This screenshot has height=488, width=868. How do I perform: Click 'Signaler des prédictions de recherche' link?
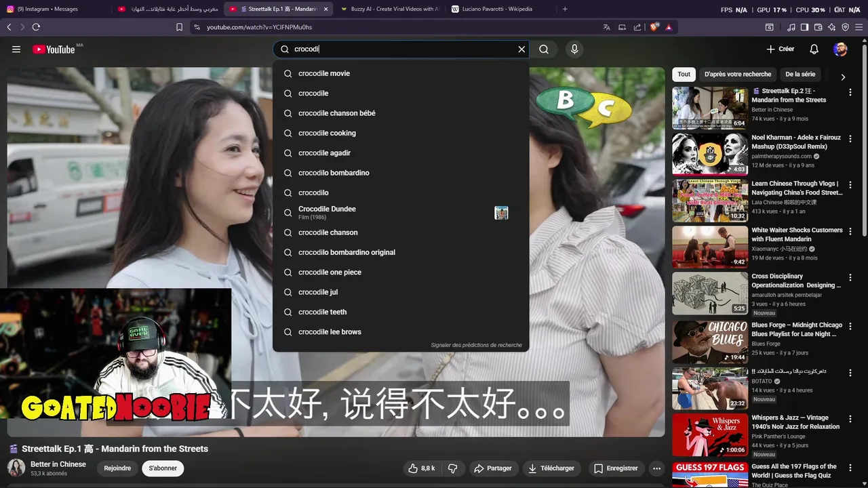pyautogui.click(x=476, y=345)
